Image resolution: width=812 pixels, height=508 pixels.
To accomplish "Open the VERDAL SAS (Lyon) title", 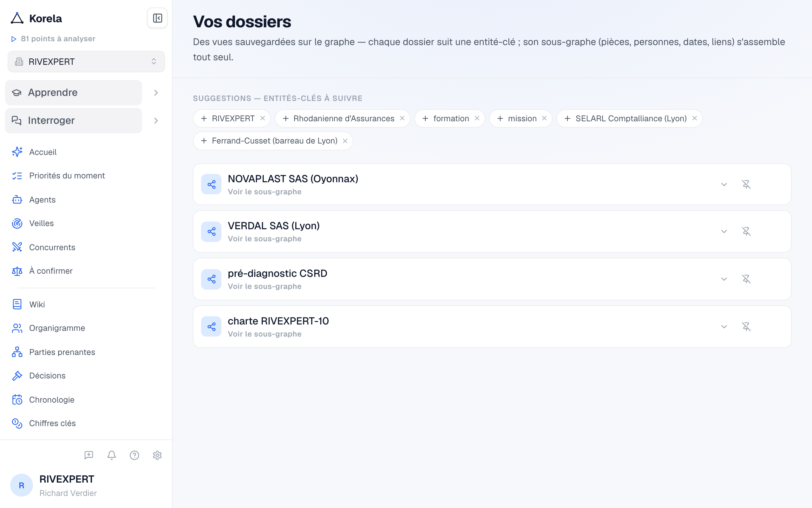I will (274, 226).
